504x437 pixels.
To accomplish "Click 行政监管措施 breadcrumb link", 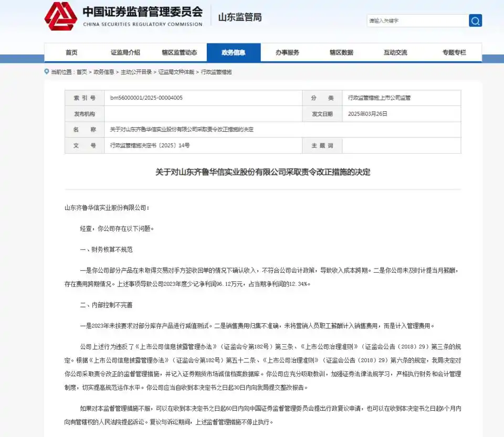I will tap(216, 72).
